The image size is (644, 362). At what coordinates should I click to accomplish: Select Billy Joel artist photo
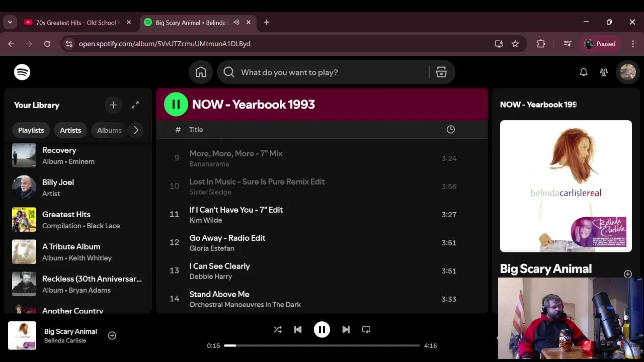click(24, 188)
